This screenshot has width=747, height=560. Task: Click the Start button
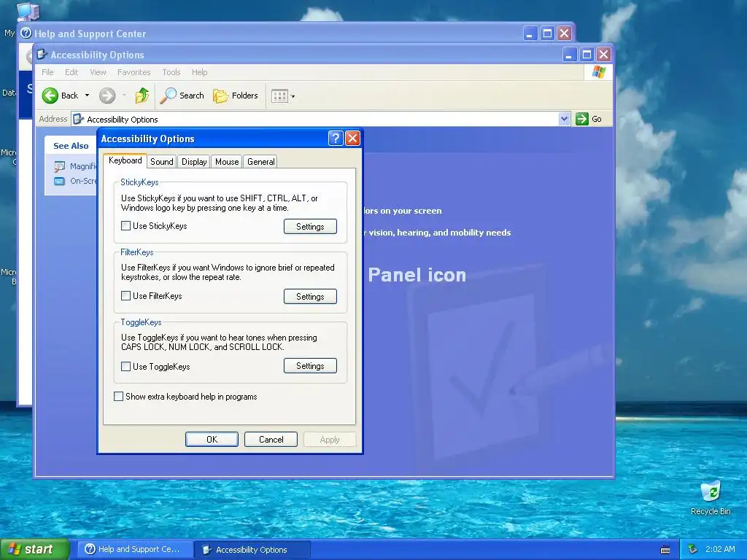tap(34, 550)
